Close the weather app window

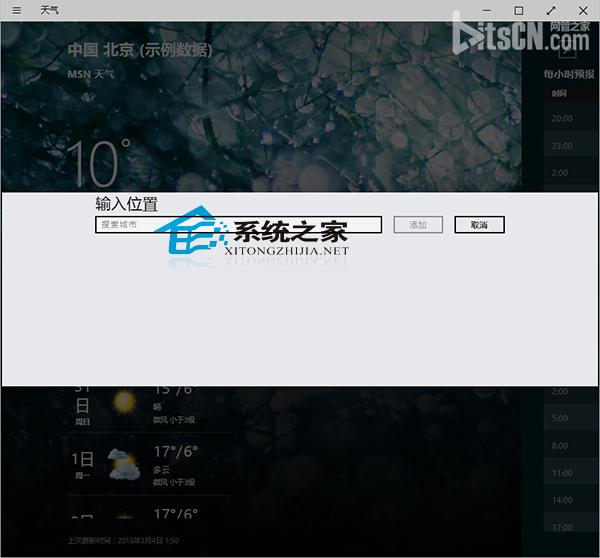(x=583, y=10)
